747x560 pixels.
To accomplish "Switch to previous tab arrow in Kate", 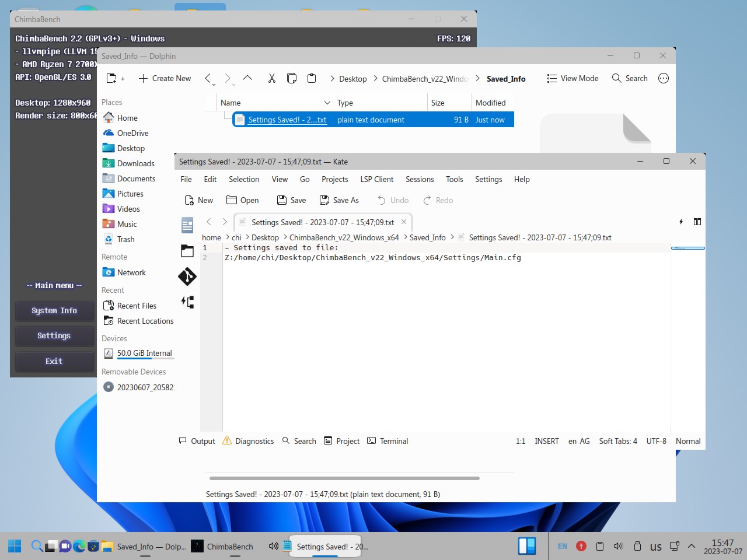I will point(208,222).
